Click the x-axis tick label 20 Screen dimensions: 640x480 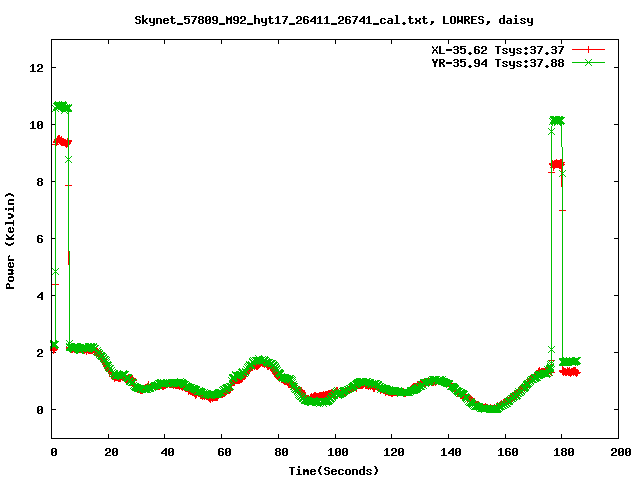pos(111,452)
